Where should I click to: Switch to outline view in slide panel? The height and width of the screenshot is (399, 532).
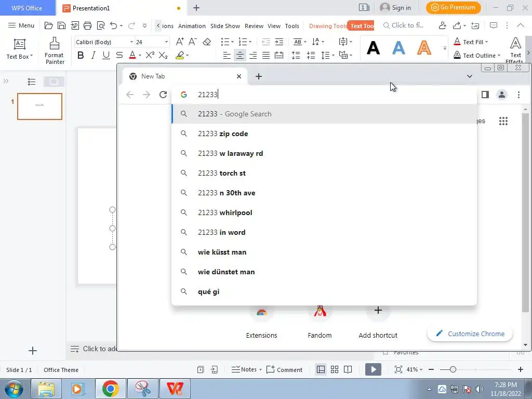(32, 82)
